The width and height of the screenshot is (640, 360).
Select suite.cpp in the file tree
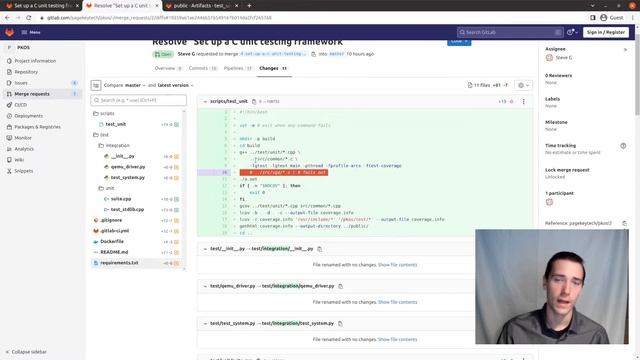coord(121,199)
